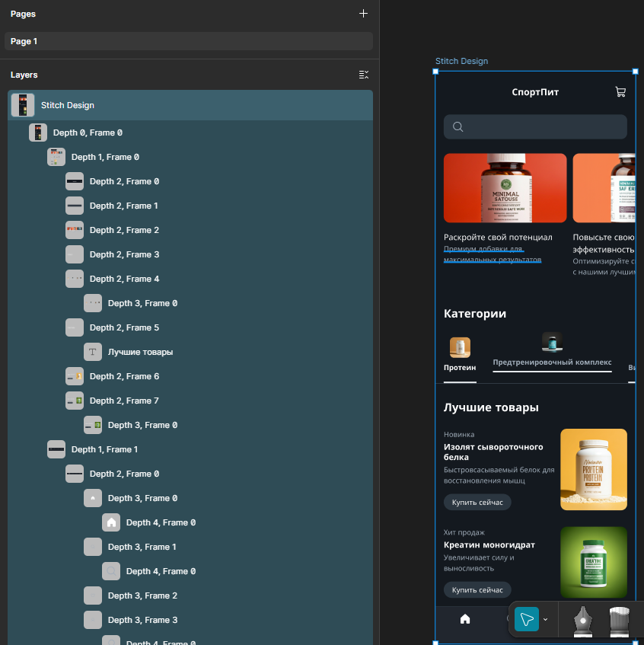Select the Depth 3, Frame 2 layer
The width and height of the screenshot is (644, 645).
[190, 596]
